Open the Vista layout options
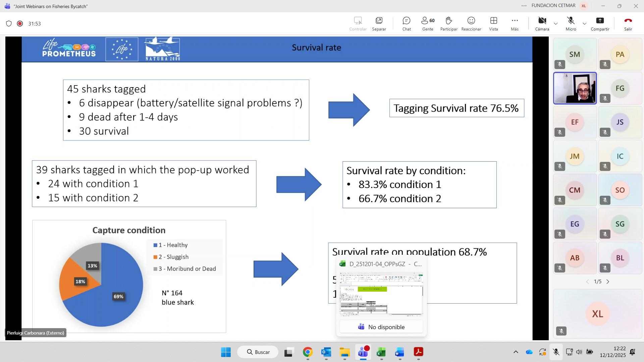Image resolution: width=644 pixels, height=362 pixels. [x=493, y=23]
